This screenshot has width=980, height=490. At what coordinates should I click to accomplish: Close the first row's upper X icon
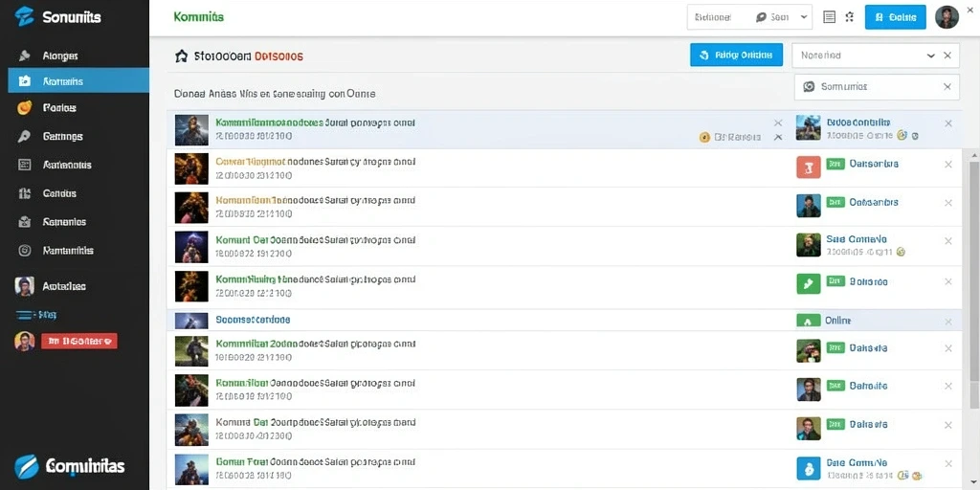pyautogui.click(x=777, y=123)
